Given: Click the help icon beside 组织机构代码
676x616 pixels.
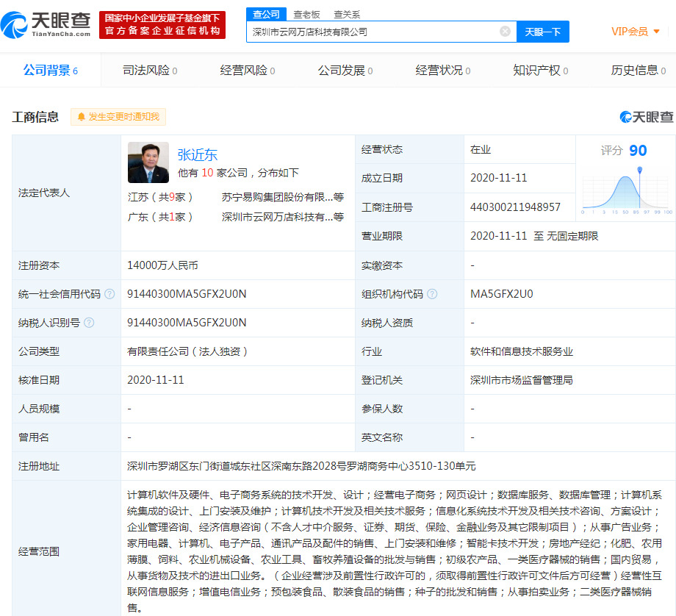Looking at the screenshot, I should pos(432,294).
